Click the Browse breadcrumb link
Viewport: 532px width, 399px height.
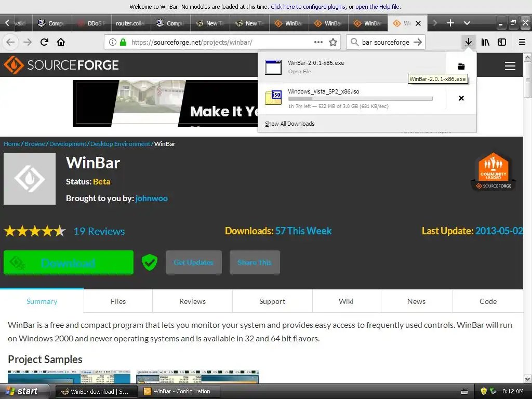[x=35, y=144]
